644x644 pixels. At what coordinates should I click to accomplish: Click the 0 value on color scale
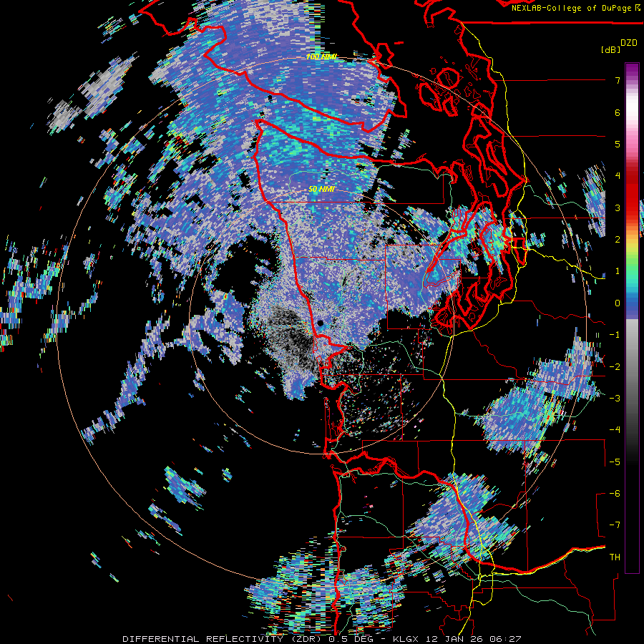point(618,303)
